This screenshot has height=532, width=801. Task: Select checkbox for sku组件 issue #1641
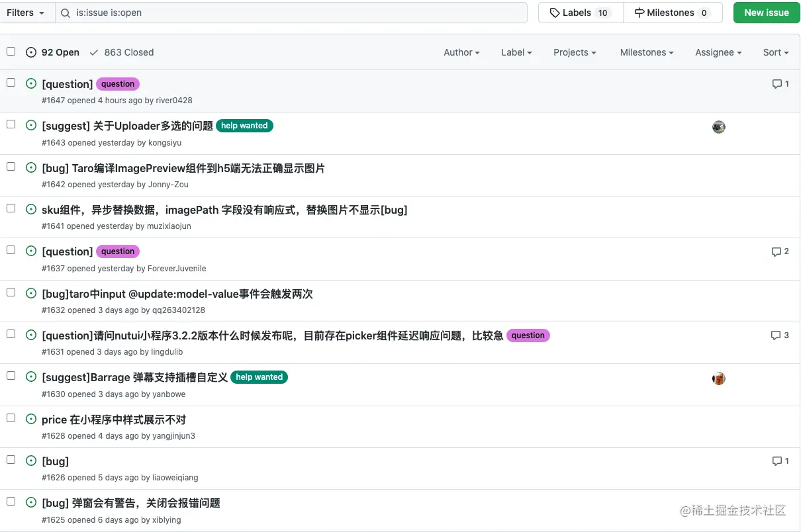(11, 208)
